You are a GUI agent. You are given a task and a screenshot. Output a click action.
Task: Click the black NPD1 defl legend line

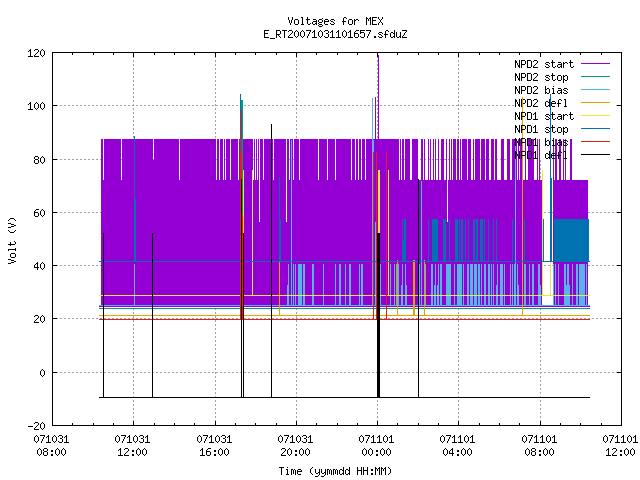[x=595, y=155]
